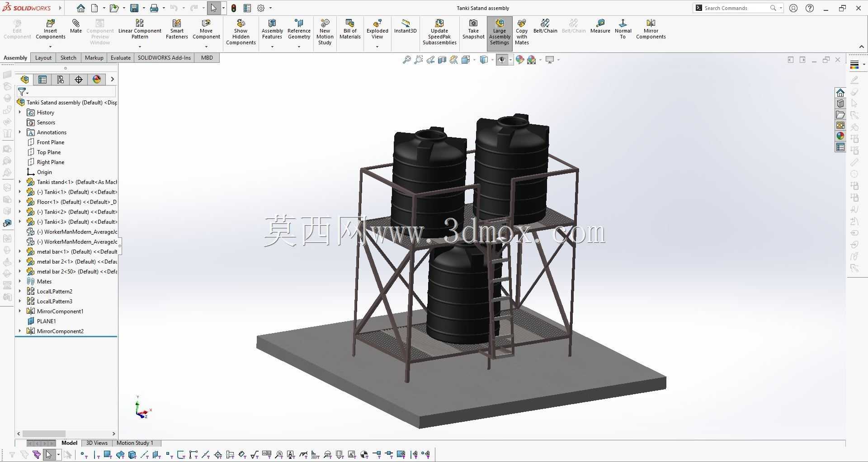This screenshot has height=462, width=868.
Task: Collapse the CommandManager ribbon arrow
Action: tap(861, 47)
